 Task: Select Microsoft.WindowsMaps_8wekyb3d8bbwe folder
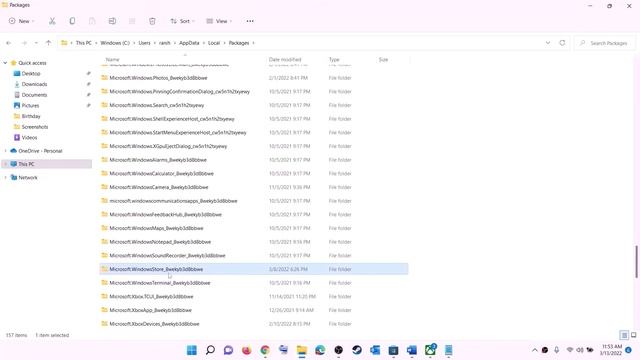point(253,228)
